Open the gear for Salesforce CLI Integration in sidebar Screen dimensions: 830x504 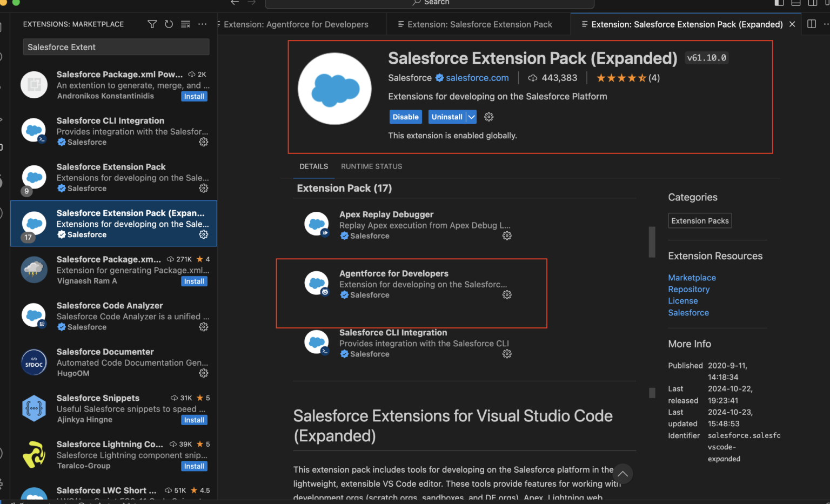(x=203, y=142)
